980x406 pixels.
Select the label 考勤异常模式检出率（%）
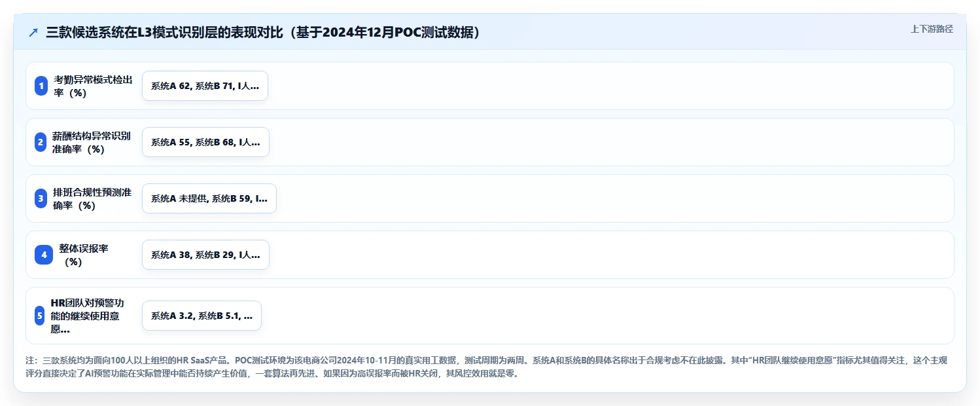coord(94,86)
